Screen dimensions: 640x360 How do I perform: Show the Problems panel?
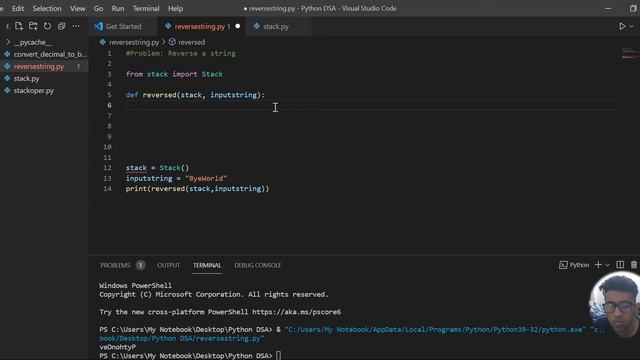tap(115, 265)
